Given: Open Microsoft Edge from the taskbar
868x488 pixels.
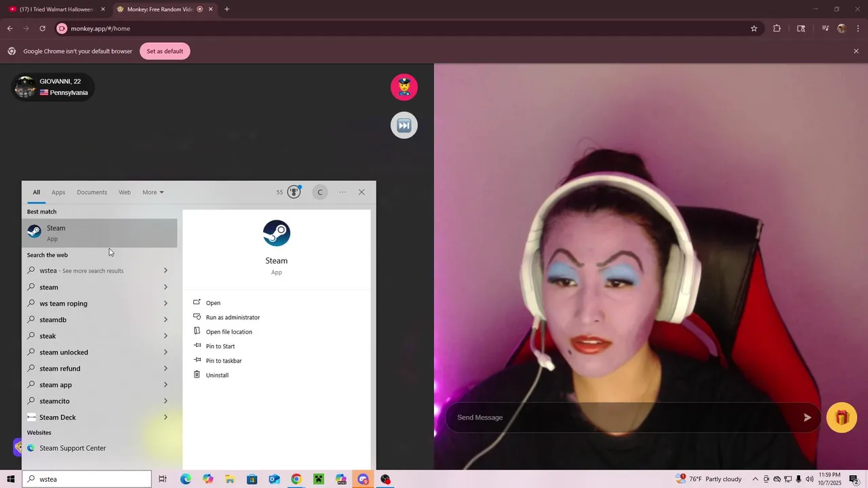Looking at the screenshot, I should (186, 479).
